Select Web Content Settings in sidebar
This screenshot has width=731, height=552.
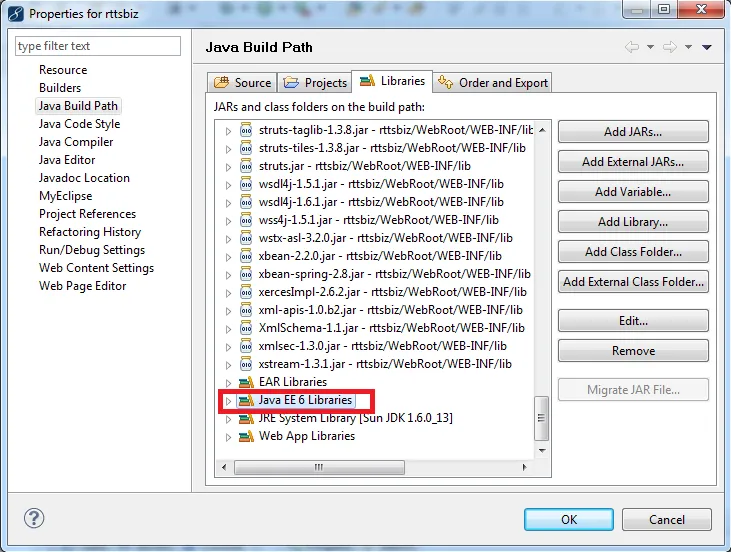click(97, 268)
